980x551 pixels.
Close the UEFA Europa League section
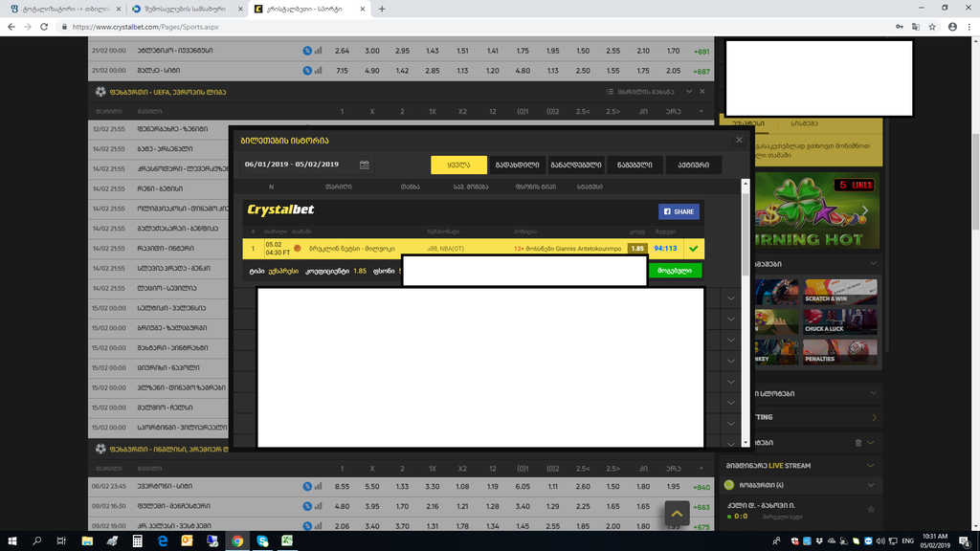[x=702, y=91]
